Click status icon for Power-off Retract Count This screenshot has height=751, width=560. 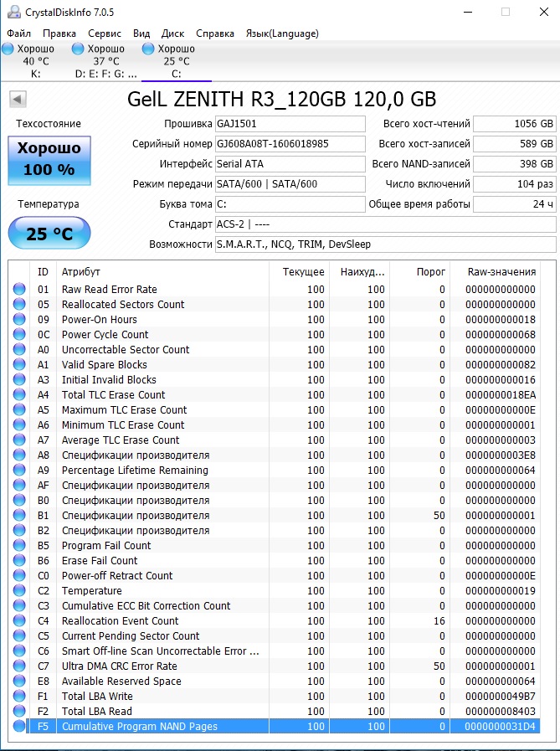(x=19, y=575)
